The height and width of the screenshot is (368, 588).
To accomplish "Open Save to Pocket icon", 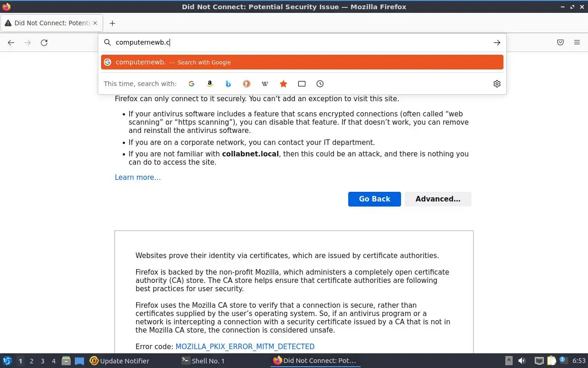I will (560, 42).
